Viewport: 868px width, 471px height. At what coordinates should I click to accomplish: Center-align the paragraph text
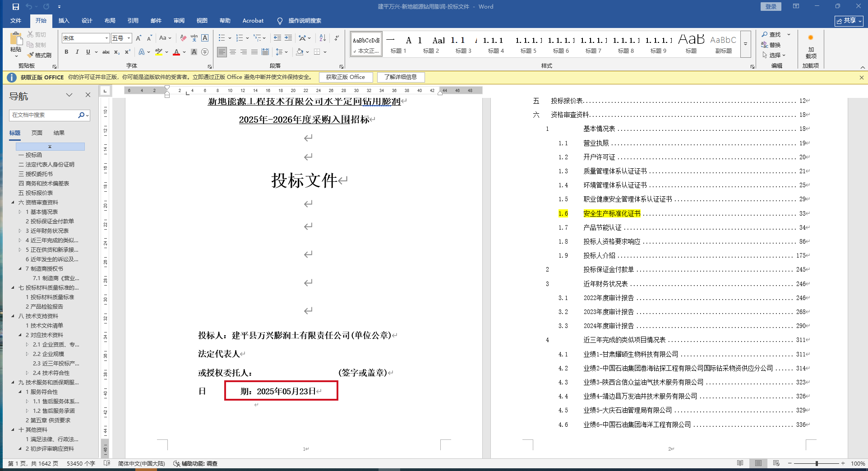(233, 52)
